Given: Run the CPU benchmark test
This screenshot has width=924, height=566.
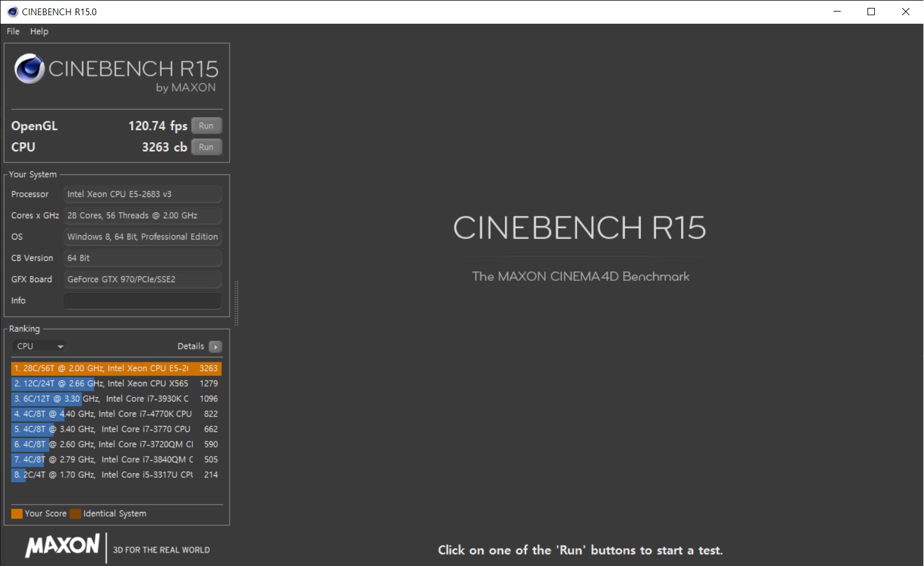Looking at the screenshot, I should point(207,147).
